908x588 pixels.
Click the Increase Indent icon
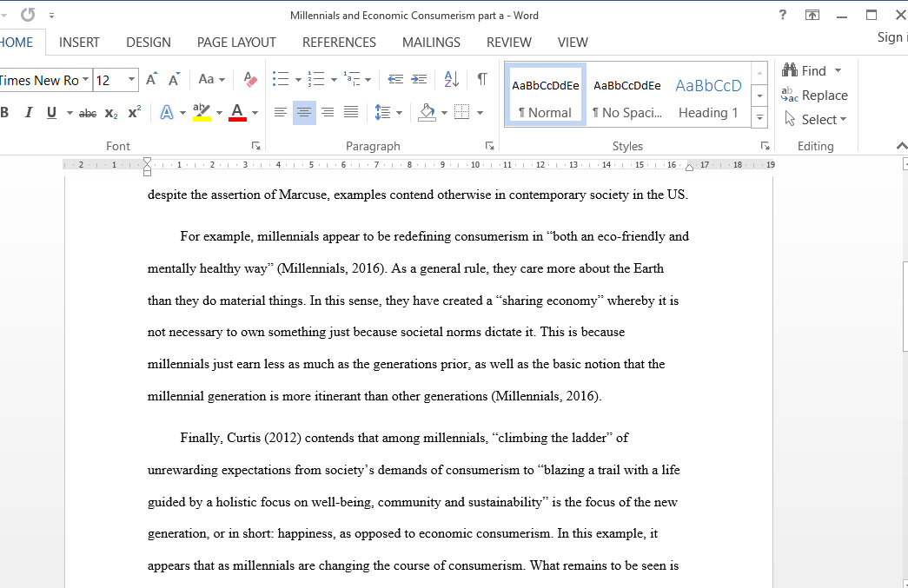pyautogui.click(x=420, y=79)
